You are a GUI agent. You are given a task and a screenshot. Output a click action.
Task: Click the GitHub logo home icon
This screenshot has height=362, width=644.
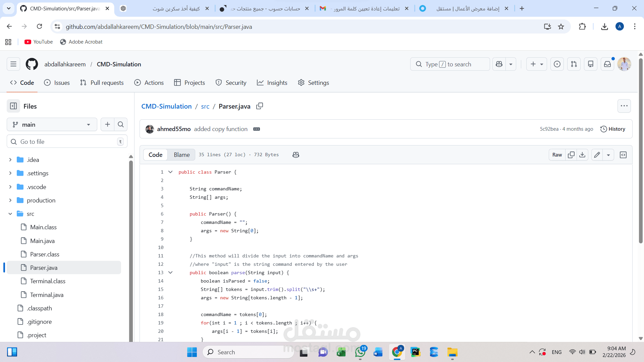(x=32, y=64)
